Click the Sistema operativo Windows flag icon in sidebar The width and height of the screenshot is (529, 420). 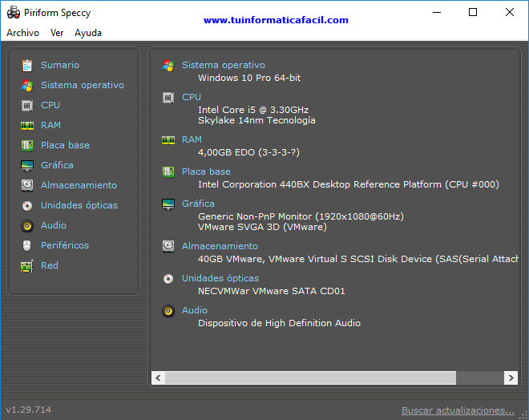(27, 86)
